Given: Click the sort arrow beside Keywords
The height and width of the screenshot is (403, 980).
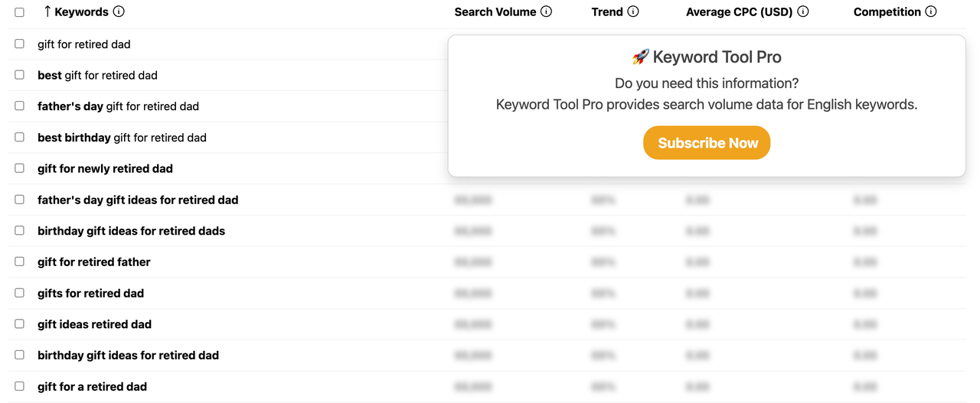Looking at the screenshot, I should click(x=47, y=11).
